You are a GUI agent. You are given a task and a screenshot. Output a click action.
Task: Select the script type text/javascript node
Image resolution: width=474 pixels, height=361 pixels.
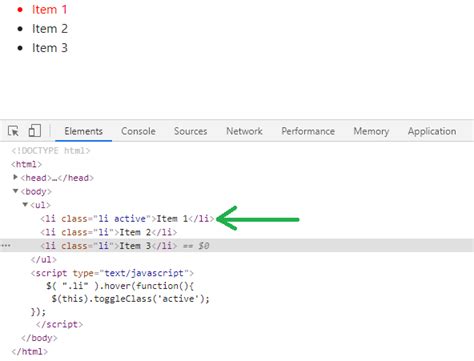click(x=112, y=273)
